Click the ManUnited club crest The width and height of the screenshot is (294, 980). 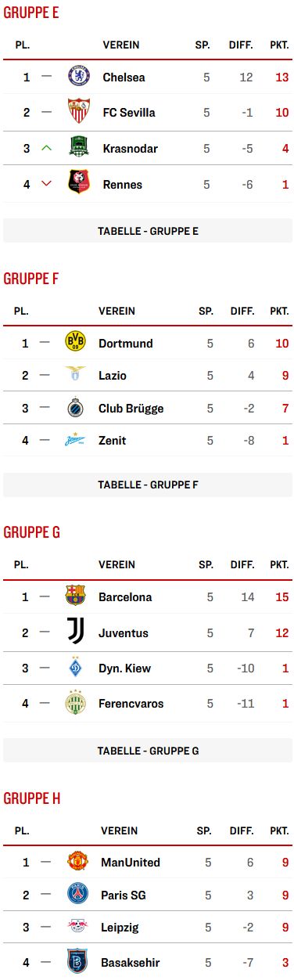pos(77,862)
